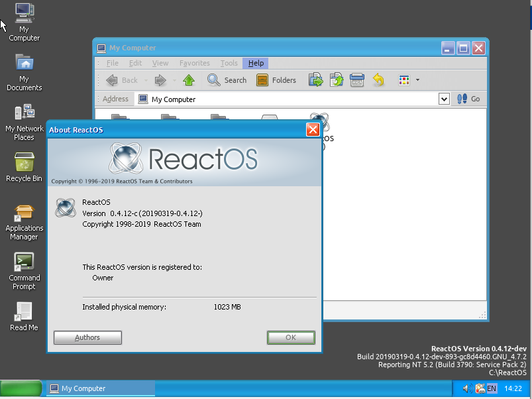This screenshot has width=532, height=399.
Task: Expand the Back history dropdown arrow
Action: pos(146,80)
